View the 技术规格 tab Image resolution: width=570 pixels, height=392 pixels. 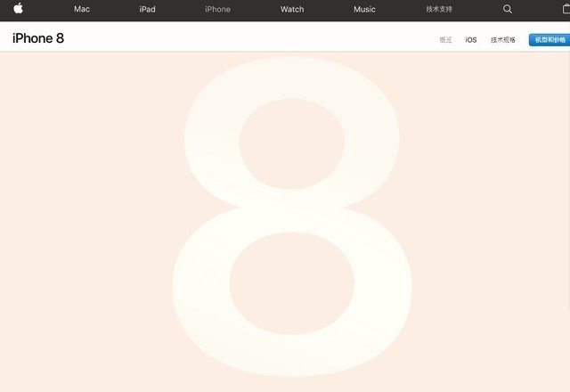coord(502,40)
